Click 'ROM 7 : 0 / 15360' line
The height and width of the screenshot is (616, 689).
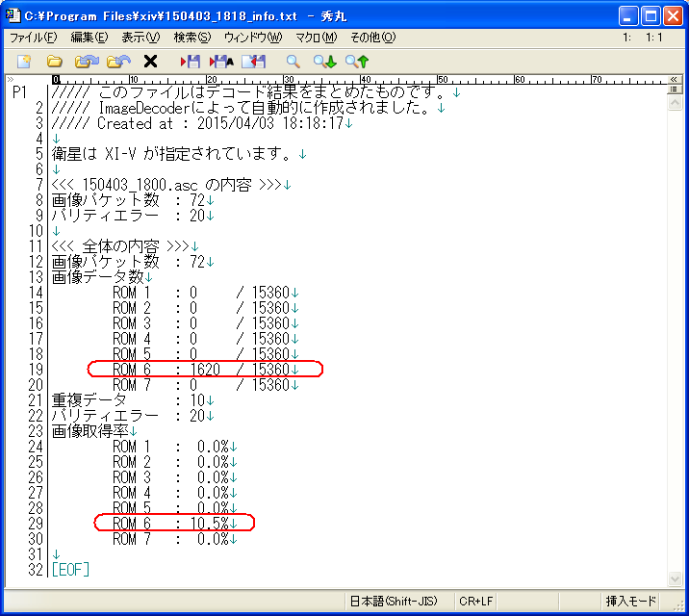(x=206, y=385)
